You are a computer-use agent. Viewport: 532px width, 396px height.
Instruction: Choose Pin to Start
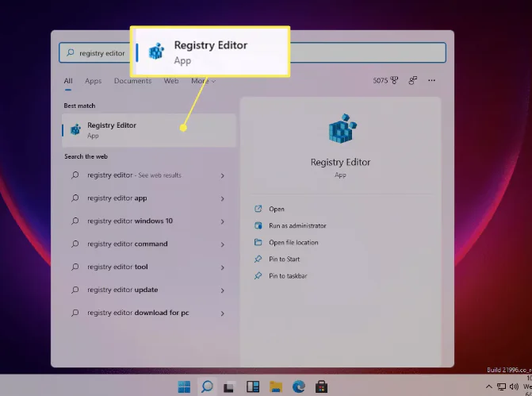click(285, 260)
